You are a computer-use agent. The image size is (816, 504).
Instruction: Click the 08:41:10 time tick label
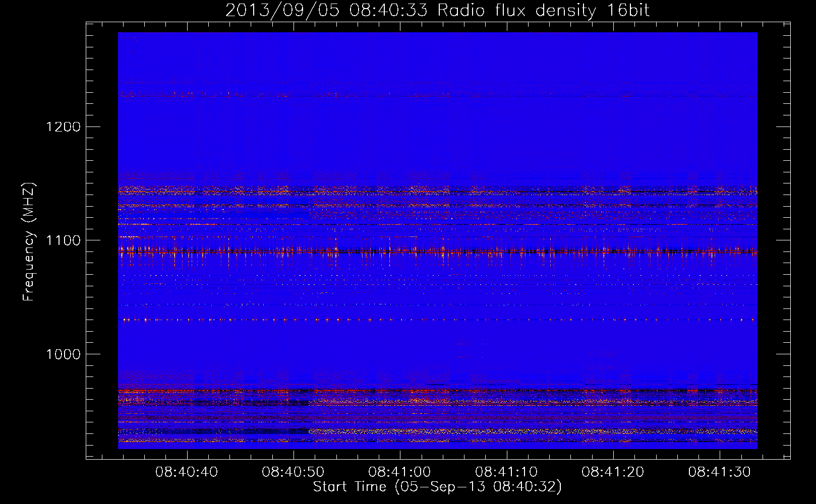click(506, 472)
